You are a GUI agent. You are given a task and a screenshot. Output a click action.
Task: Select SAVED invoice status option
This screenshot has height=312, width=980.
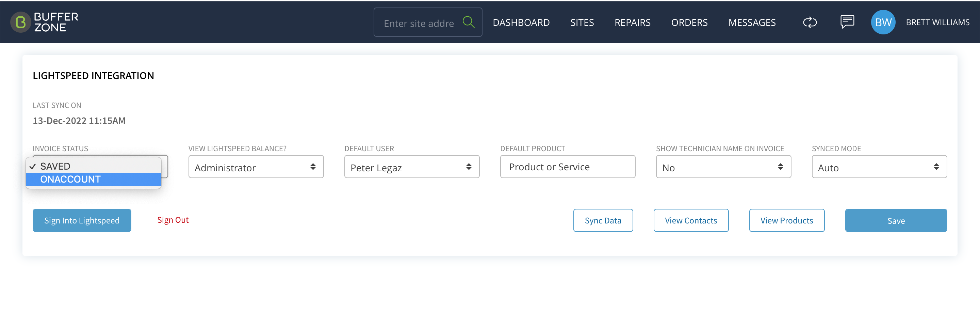tap(94, 166)
